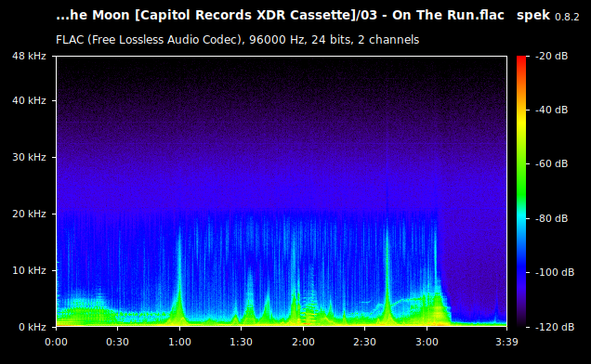Click the FLAC codec info line

tap(238, 40)
